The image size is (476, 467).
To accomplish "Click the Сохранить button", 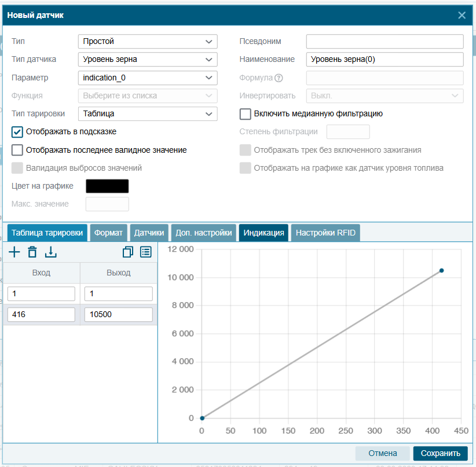I will point(441,453).
